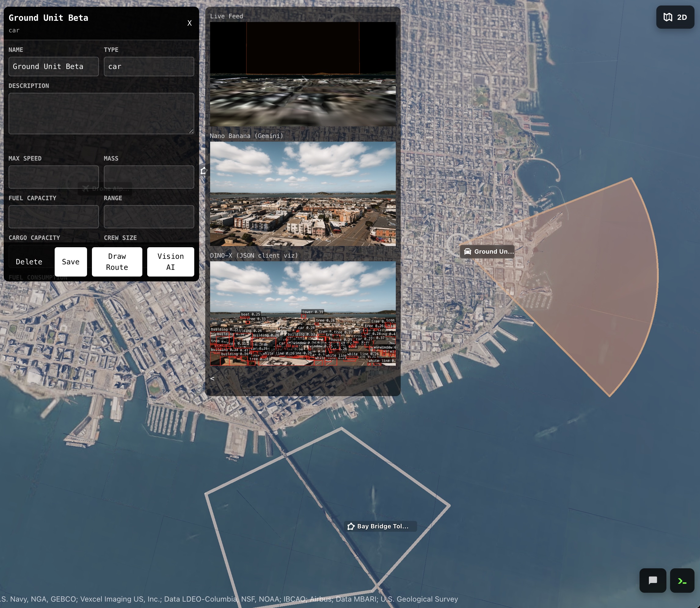
Task: Click the Draw Route button
Action: (x=117, y=262)
